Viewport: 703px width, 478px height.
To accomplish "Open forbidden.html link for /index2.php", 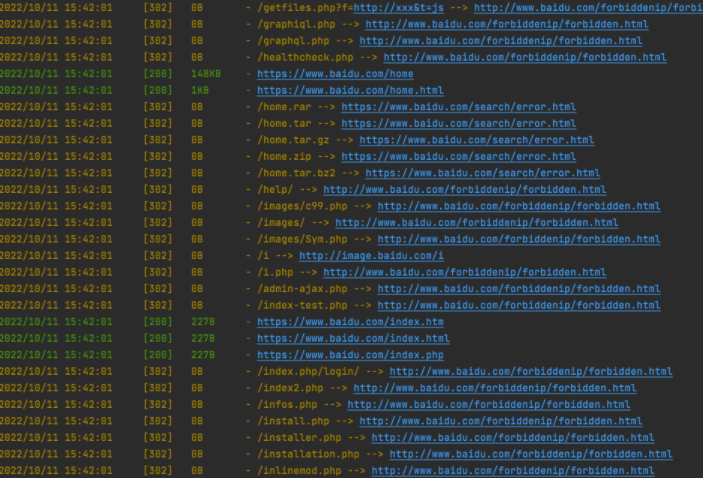I will (x=495, y=388).
